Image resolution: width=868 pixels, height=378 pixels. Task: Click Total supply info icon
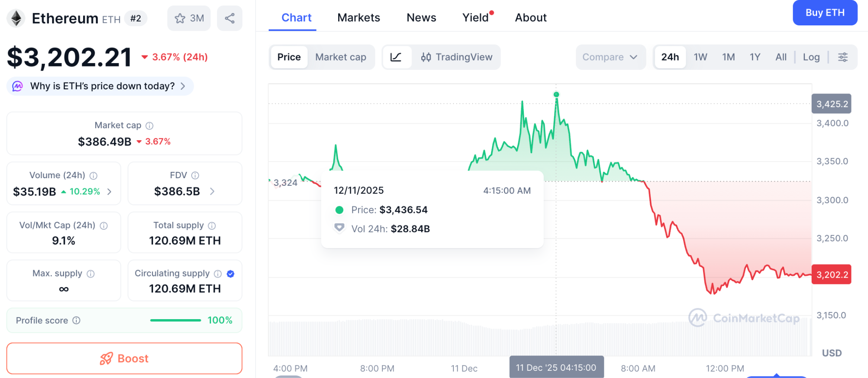coord(212,226)
